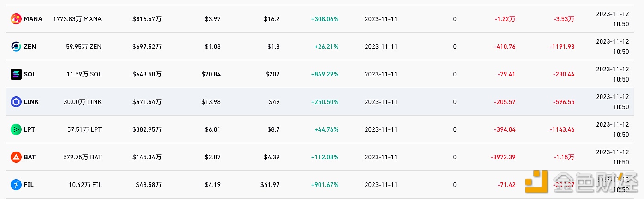The height and width of the screenshot is (199, 644).
Task: Click the LPT token icon
Action: tap(16, 129)
